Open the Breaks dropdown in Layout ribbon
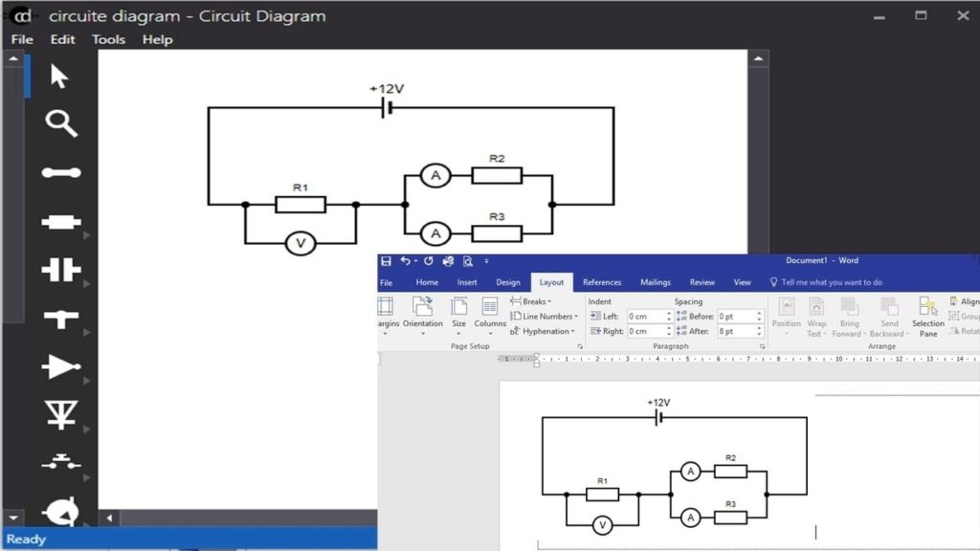980x551 pixels. point(532,301)
